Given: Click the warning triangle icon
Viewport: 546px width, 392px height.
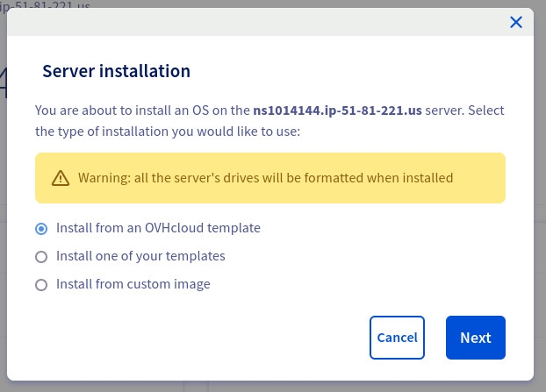Looking at the screenshot, I should coord(60,178).
